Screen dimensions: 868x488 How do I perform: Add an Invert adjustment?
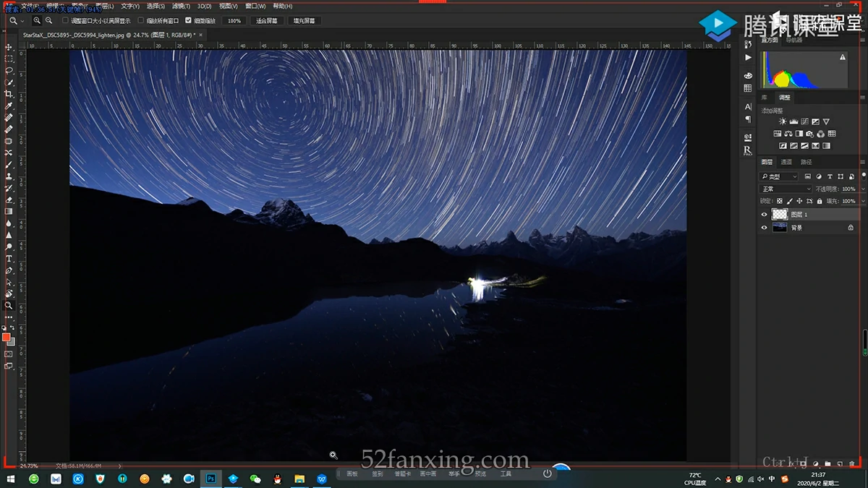coord(782,146)
